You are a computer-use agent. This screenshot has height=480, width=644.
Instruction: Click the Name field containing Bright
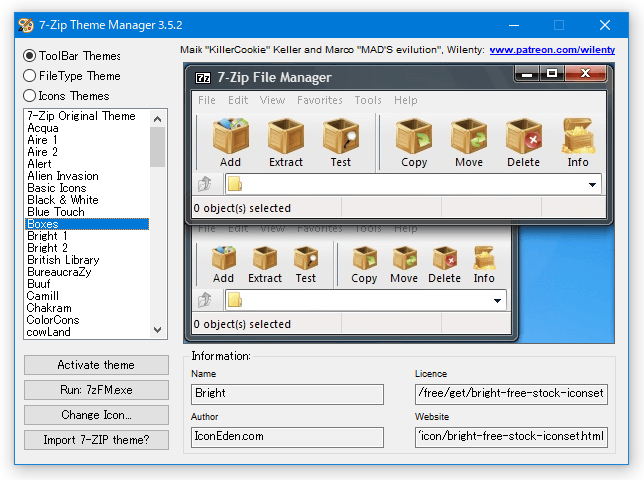(x=287, y=394)
